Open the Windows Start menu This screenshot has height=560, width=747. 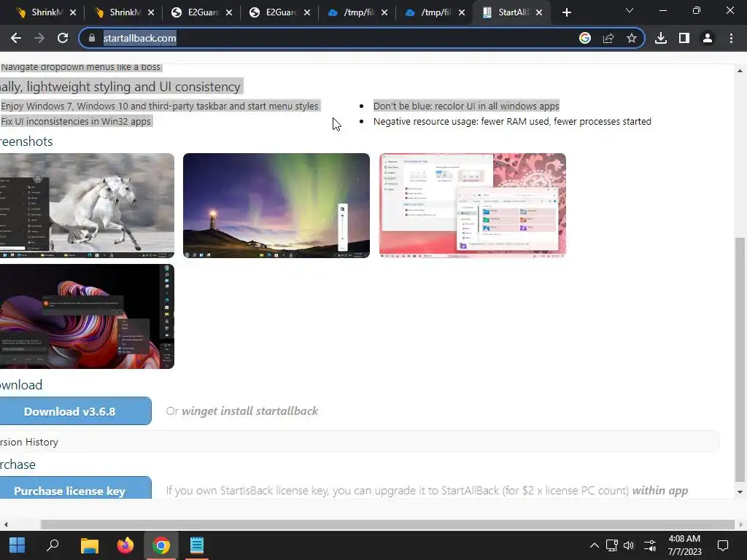coord(18,545)
